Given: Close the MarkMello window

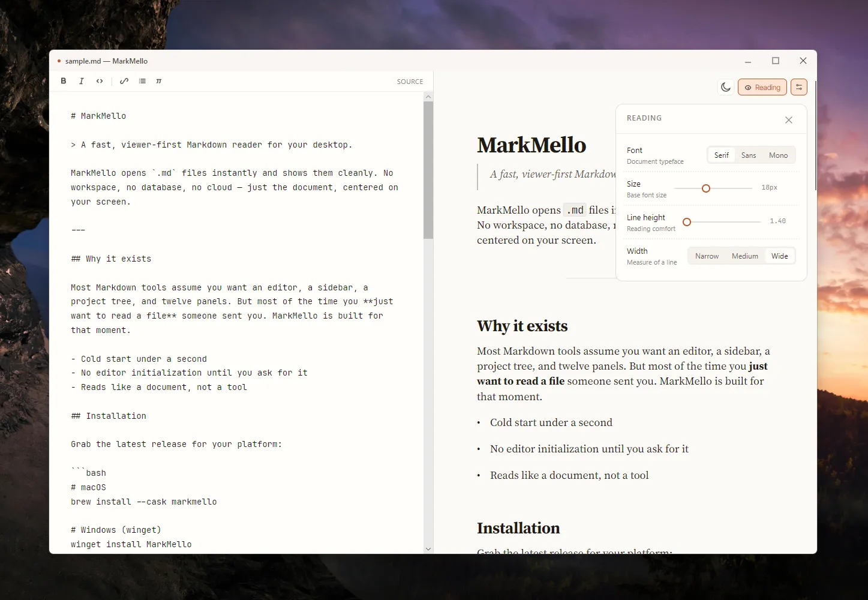Looking at the screenshot, I should pyautogui.click(x=803, y=61).
